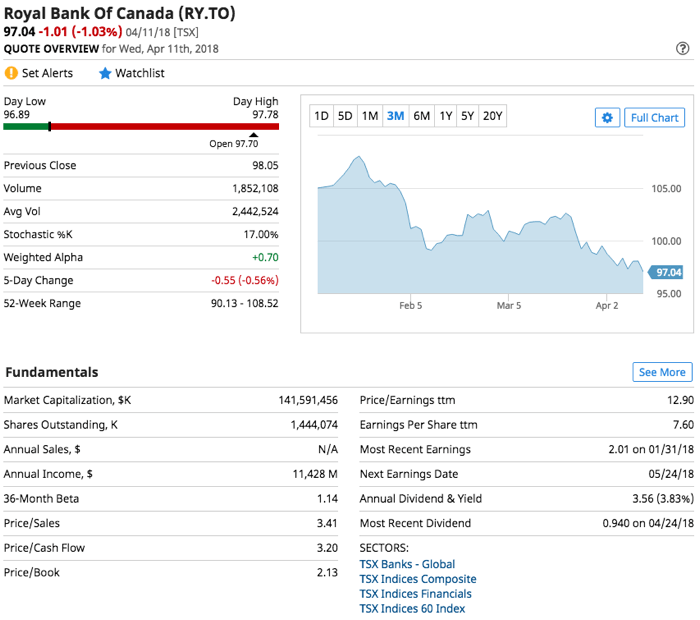Open the help question mark icon
The width and height of the screenshot is (700, 620).
[682, 48]
